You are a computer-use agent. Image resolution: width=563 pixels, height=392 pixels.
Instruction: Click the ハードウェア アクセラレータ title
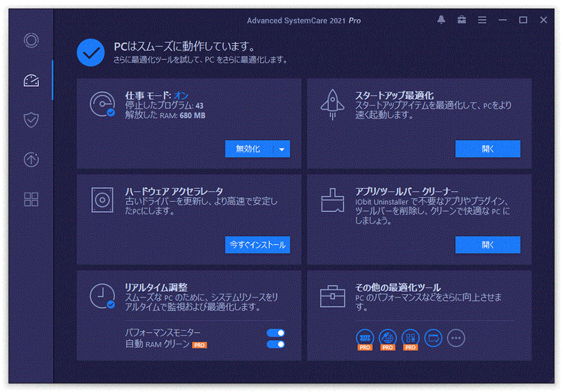(x=174, y=191)
